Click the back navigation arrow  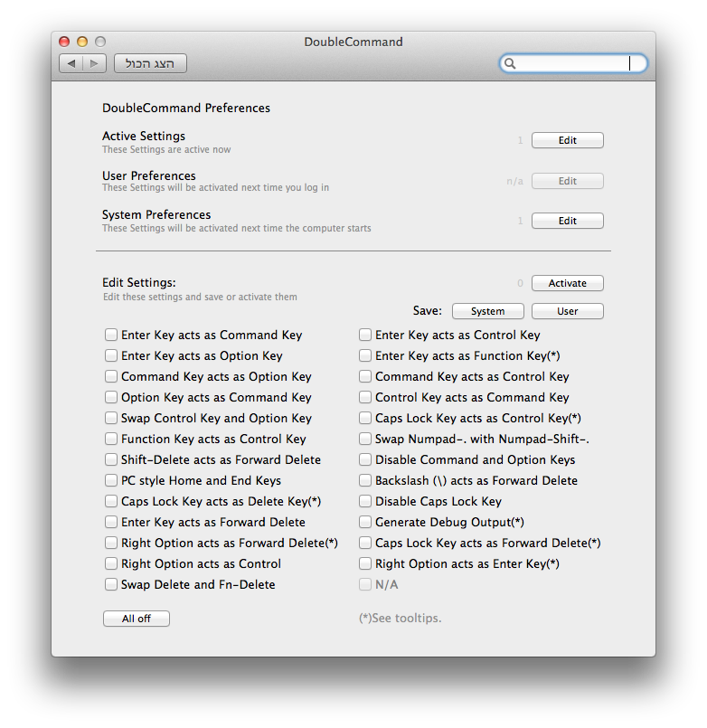(x=71, y=63)
